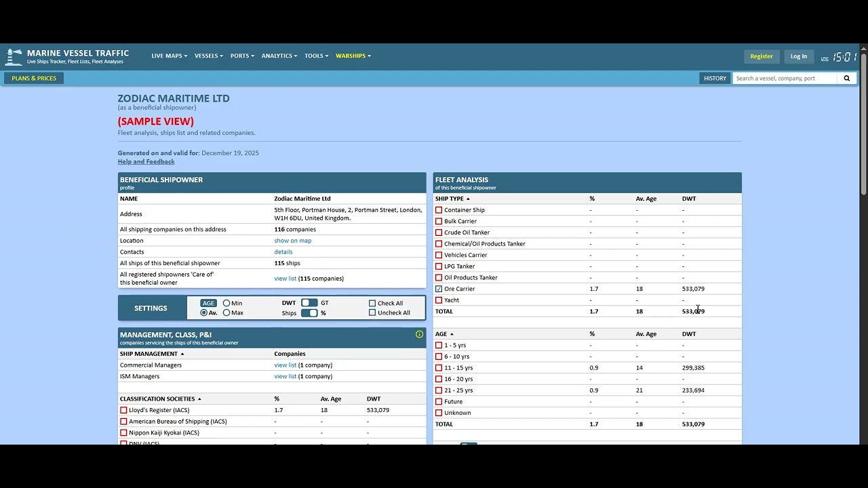View list of 115 Care of companies
Screen dimensions: 868x488
285,279
